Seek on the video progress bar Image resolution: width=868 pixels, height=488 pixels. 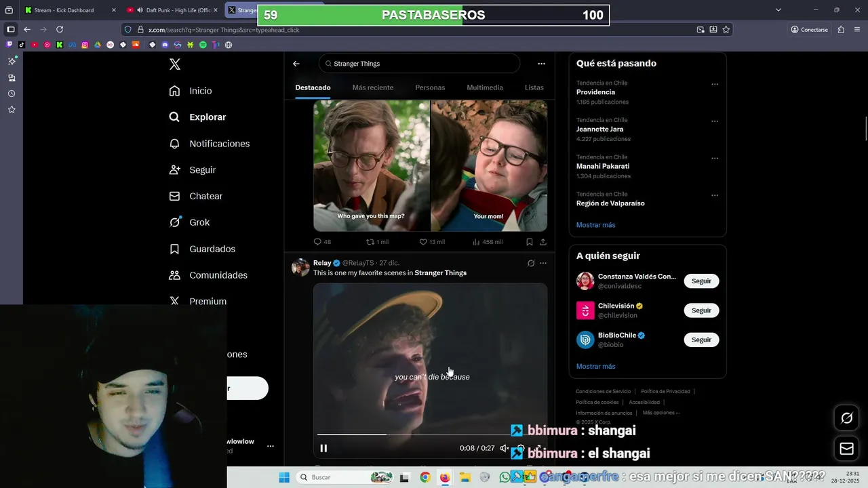point(429,434)
